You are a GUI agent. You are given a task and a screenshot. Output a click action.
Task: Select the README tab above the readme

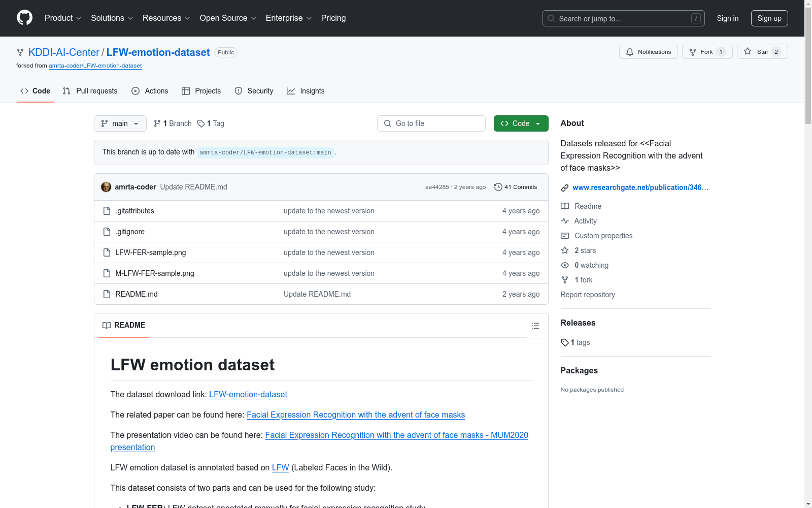124,325
